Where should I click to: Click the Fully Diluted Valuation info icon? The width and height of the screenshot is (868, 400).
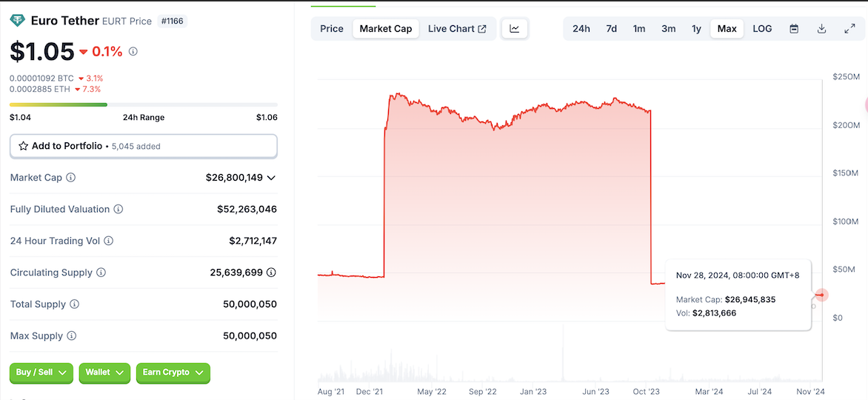point(118,210)
